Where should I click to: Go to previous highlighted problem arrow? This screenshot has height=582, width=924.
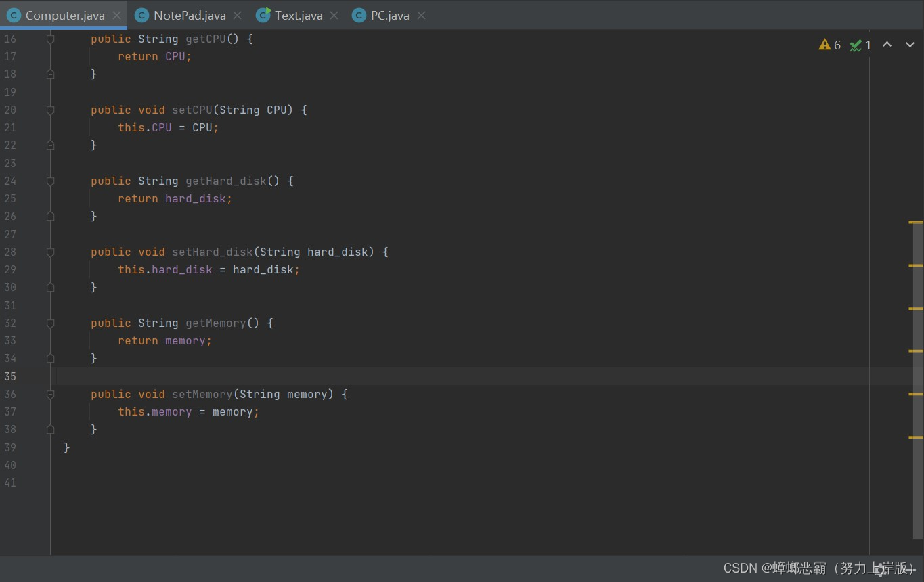pyautogui.click(x=887, y=45)
